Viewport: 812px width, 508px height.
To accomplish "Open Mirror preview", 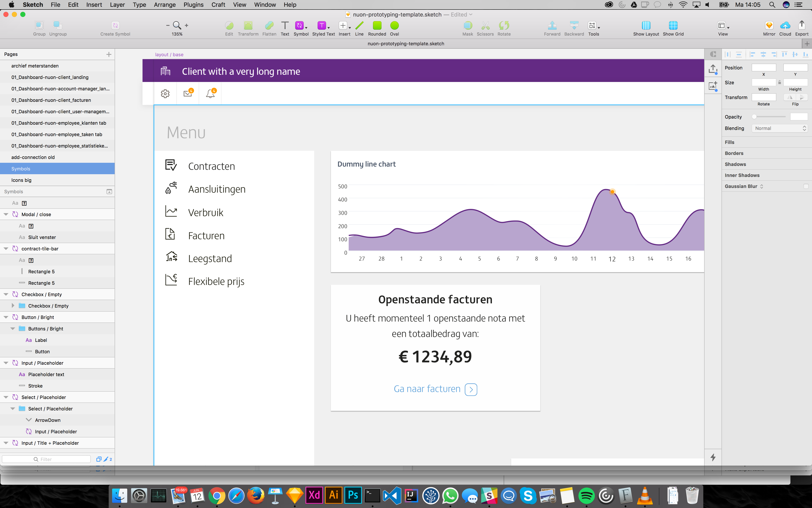I will 769,26.
